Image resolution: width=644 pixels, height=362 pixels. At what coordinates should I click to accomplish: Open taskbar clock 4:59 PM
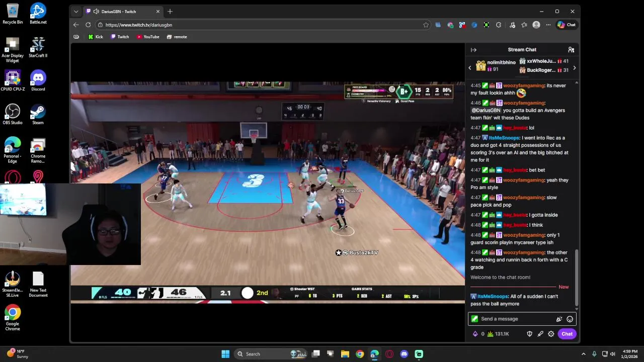[x=630, y=354]
